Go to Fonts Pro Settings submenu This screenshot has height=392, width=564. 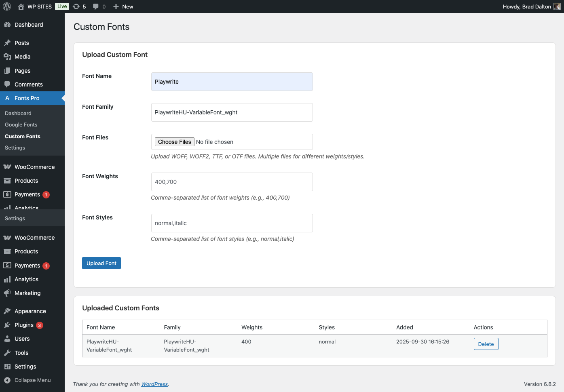15,148
